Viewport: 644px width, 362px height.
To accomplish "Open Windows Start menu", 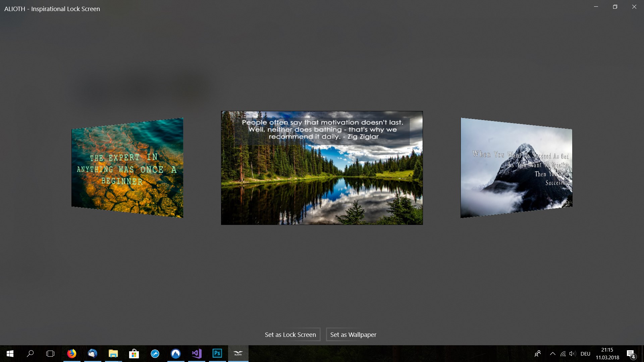I will tap(10, 354).
